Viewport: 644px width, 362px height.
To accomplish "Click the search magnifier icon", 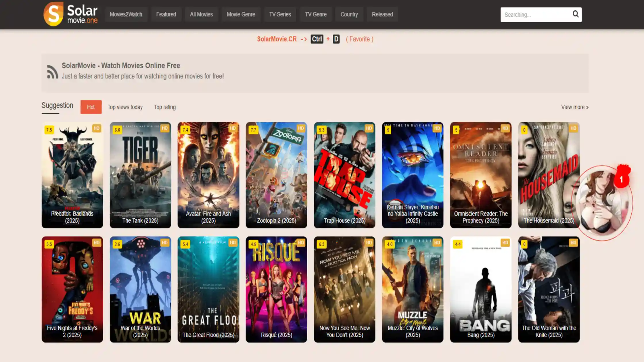I will 575,14.
